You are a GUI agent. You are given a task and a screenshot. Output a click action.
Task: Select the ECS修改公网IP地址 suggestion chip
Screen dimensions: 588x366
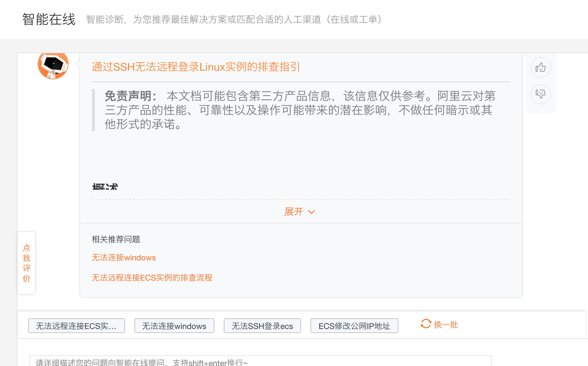354,326
